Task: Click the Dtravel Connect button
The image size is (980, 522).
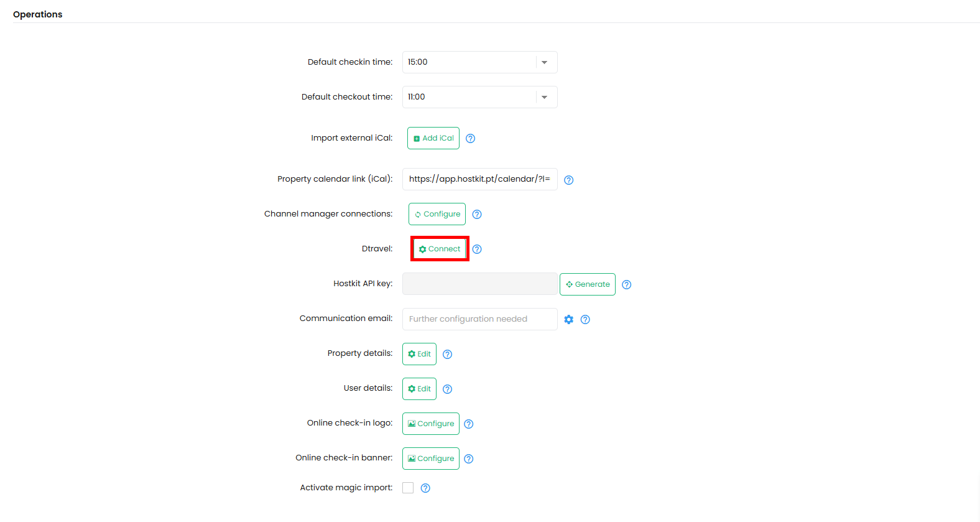Action: tap(440, 249)
